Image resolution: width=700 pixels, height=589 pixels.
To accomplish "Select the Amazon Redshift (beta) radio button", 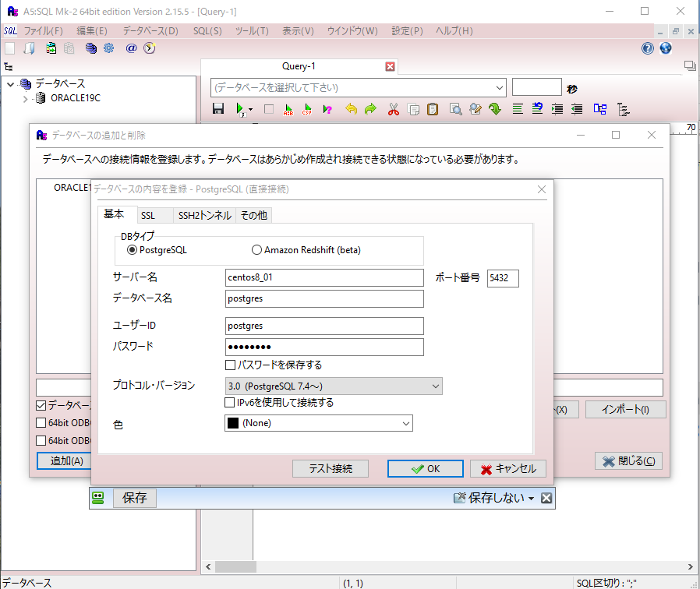I will (x=257, y=250).
